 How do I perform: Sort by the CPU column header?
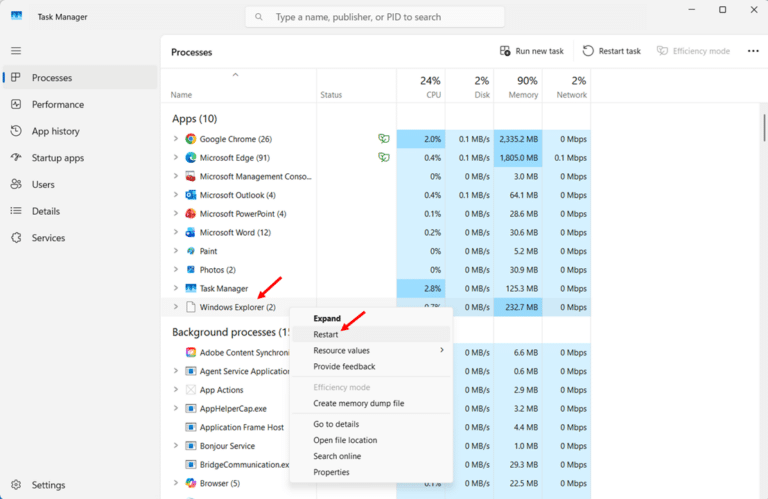click(x=421, y=86)
